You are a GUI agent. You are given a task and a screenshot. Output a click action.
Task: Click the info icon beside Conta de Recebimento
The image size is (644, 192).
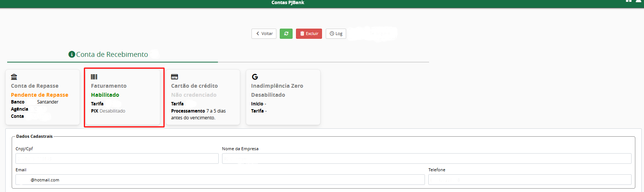click(72, 55)
